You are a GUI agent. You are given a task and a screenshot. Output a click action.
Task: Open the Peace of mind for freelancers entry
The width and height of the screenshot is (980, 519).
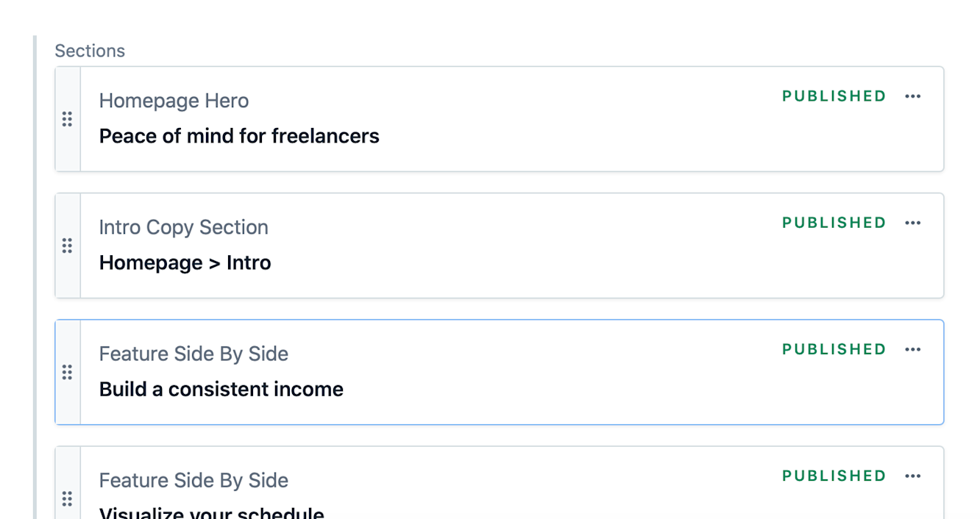point(239,136)
